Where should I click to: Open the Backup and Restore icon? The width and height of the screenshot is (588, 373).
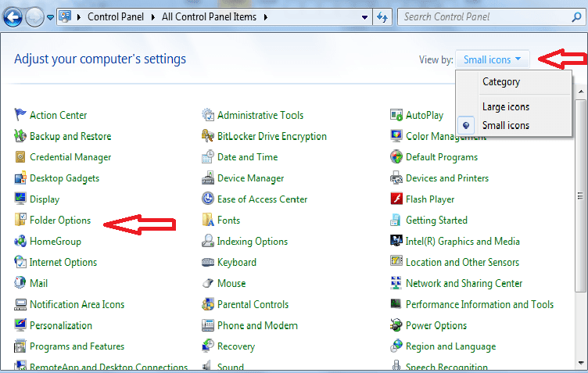20,136
